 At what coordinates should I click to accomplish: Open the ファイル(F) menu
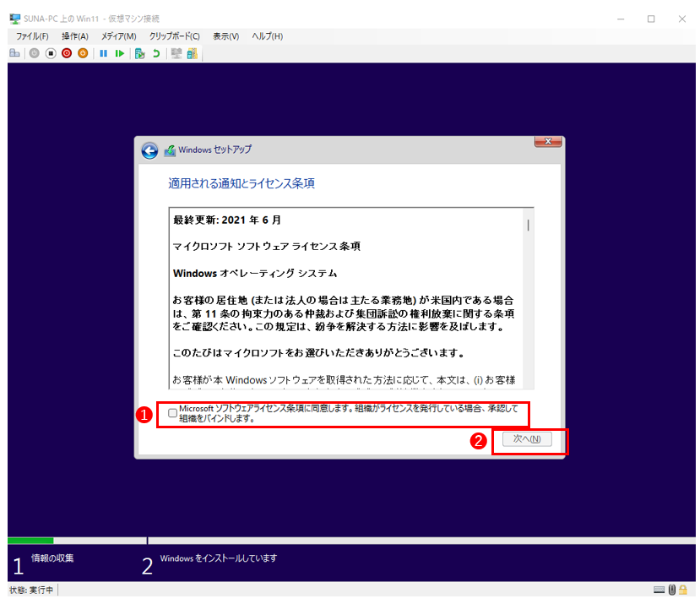(32, 36)
